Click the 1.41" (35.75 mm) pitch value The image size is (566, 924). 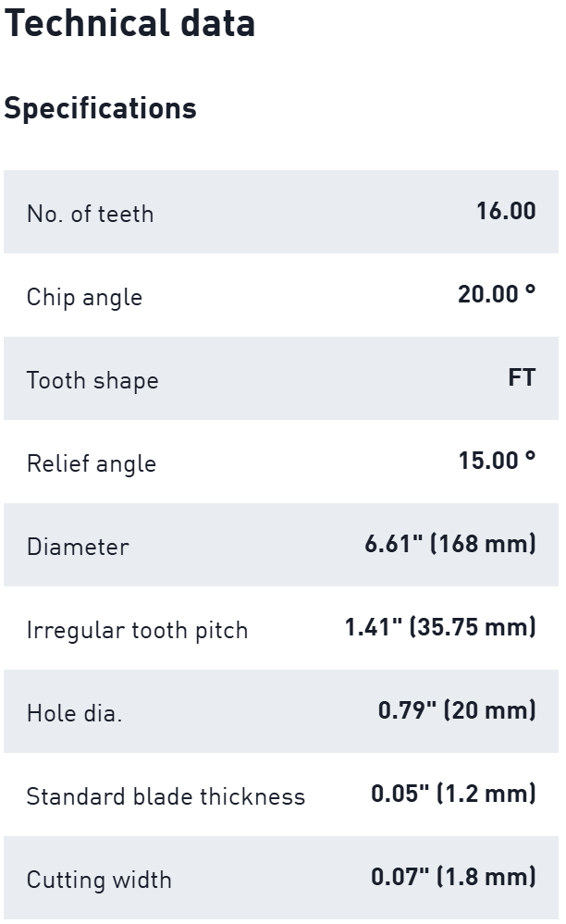click(x=440, y=627)
